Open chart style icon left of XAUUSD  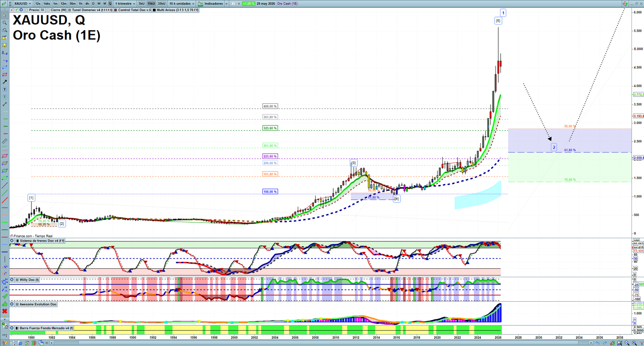[5, 4]
